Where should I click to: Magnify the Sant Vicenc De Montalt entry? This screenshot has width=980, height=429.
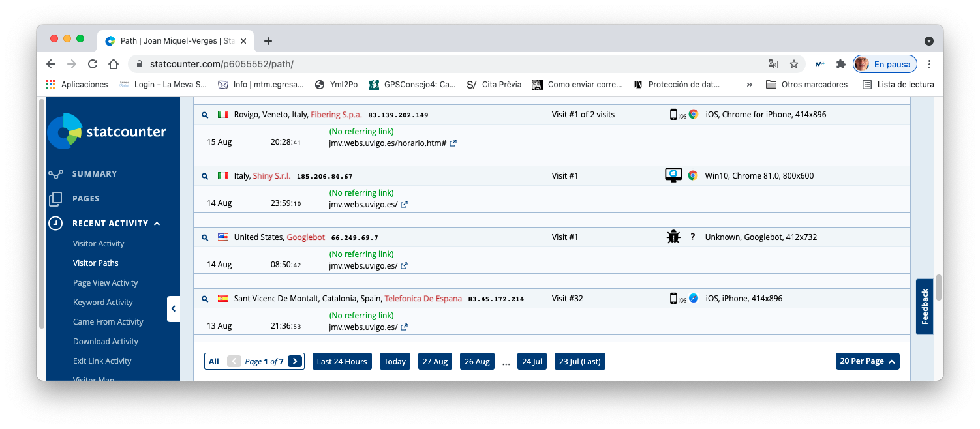[205, 299]
